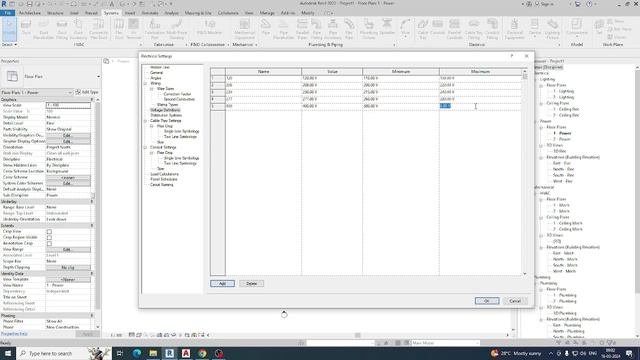Image resolution: width=640 pixels, height=360 pixels.
Task: Select the Duct Fitting tool
Action: coord(62,28)
